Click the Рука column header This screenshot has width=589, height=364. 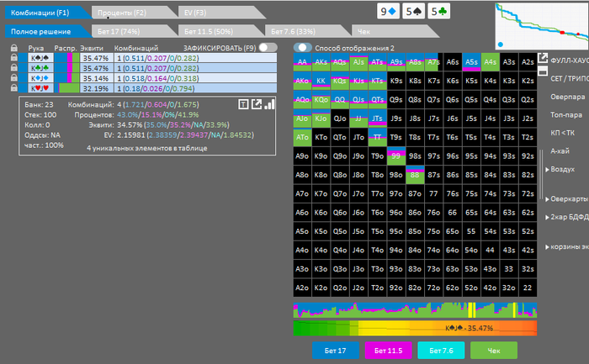point(35,48)
